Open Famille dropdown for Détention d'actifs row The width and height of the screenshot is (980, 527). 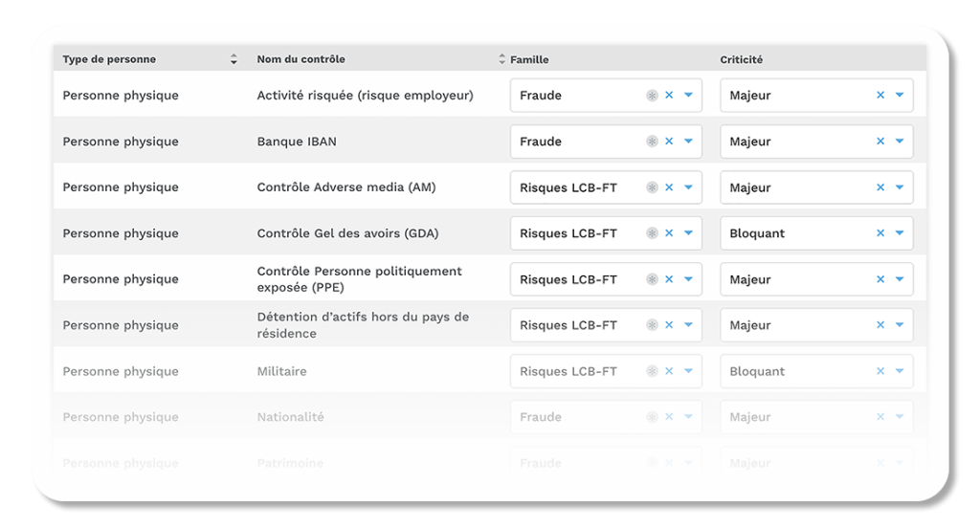[x=688, y=325]
